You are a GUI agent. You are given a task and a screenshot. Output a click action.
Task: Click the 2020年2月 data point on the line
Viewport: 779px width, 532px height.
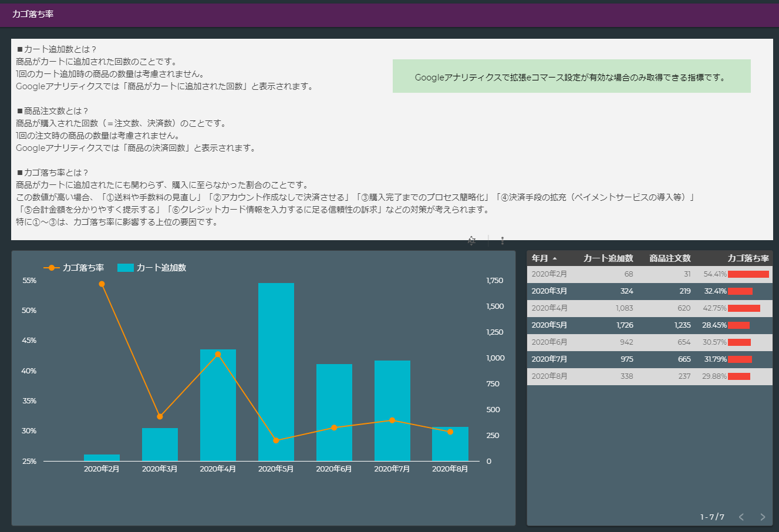pos(101,284)
